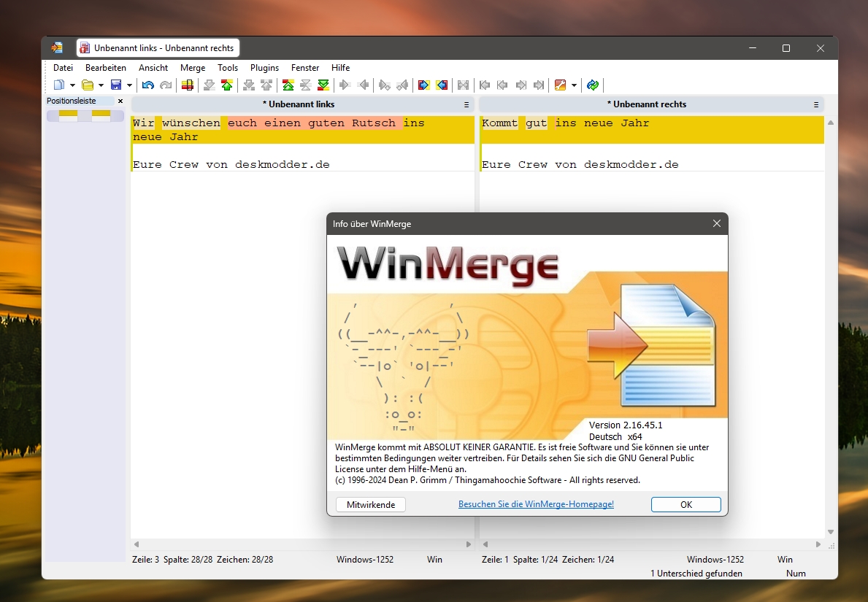Screen dimensions: 868x602
Task: Click the Copy all to left icon
Action: [442, 85]
